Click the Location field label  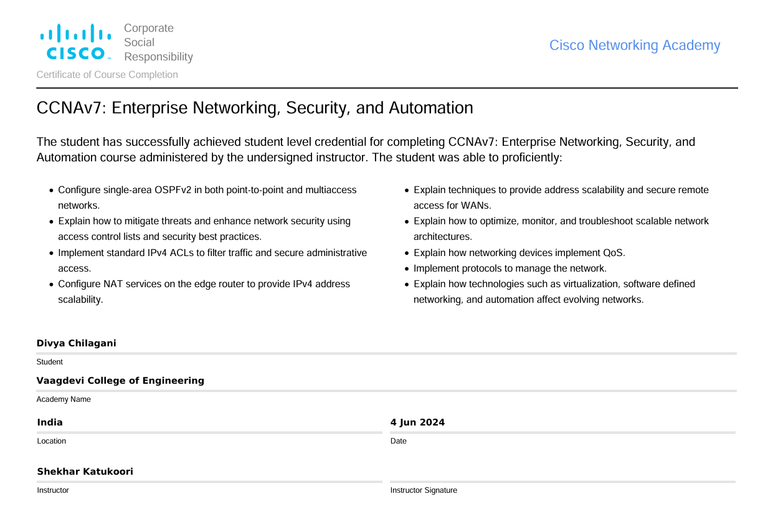click(52, 441)
